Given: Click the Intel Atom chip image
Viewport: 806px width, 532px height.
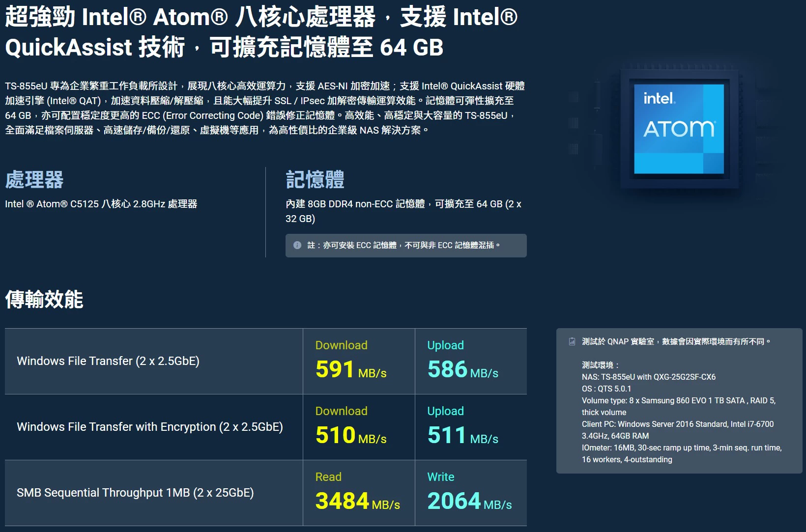Looking at the screenshot, I should click(x=679, y=129).
